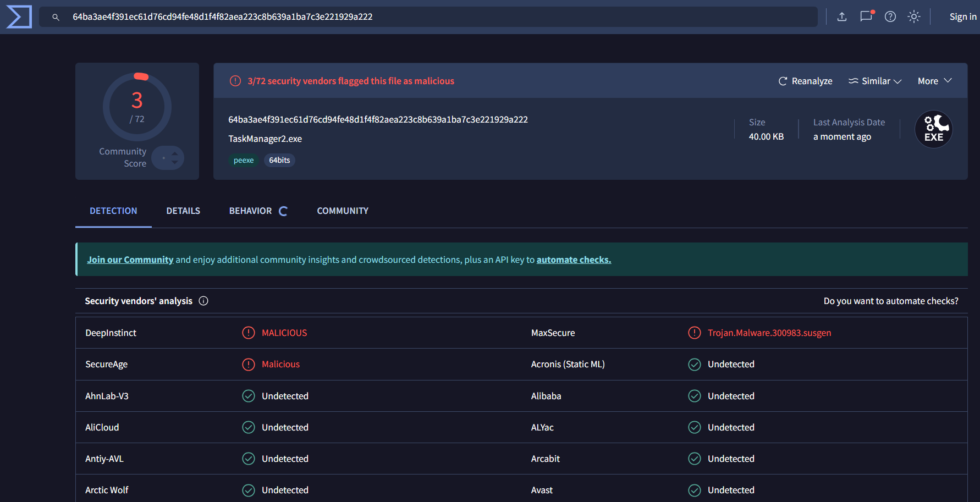Vote up on community score
The image size is (980, 502).
pos(175,154)
